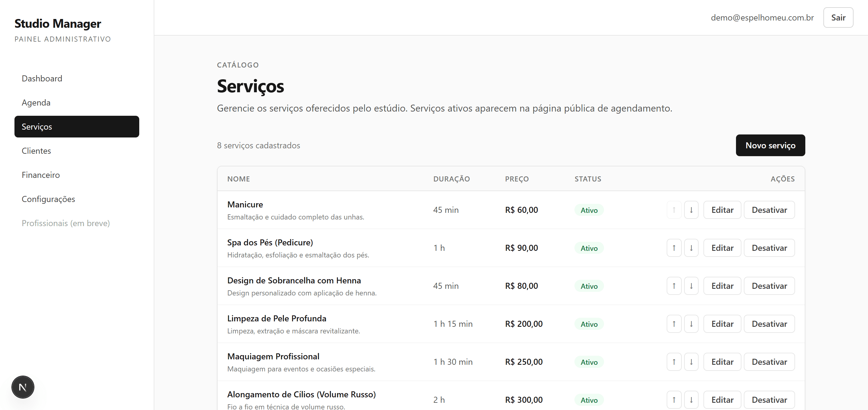Move Spa dos Pés down
The width and height of the screenshot is (868, 410).
click(x=691, y=248)
